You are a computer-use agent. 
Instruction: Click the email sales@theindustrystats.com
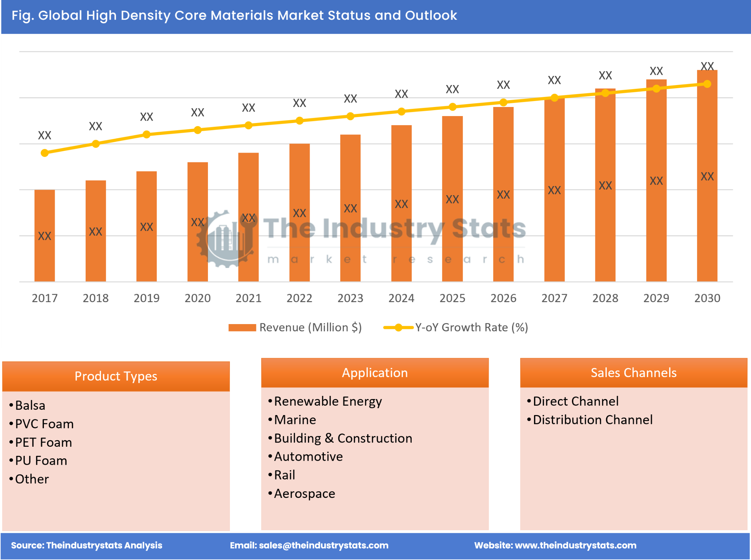(309, 545)
